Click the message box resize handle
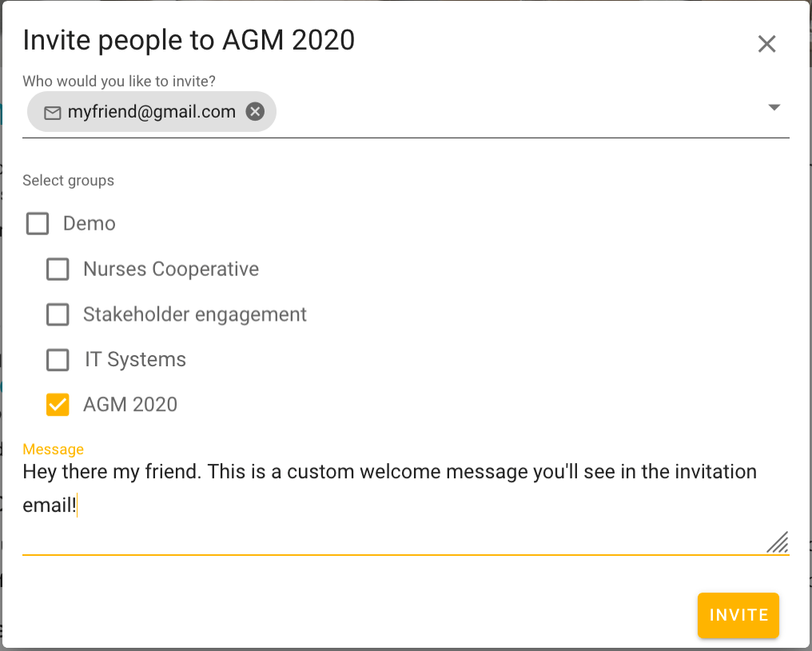812x651 pixels. (x=778, y=542)
